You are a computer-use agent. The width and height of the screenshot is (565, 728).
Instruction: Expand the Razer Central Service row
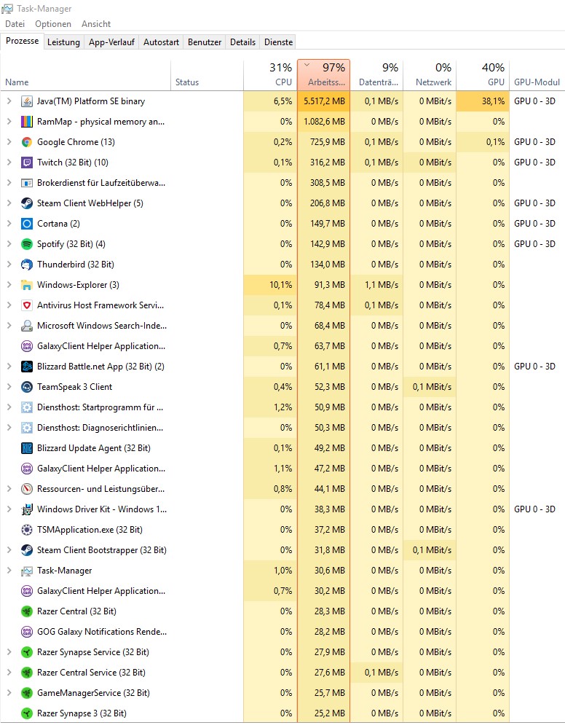coord(9,673)
